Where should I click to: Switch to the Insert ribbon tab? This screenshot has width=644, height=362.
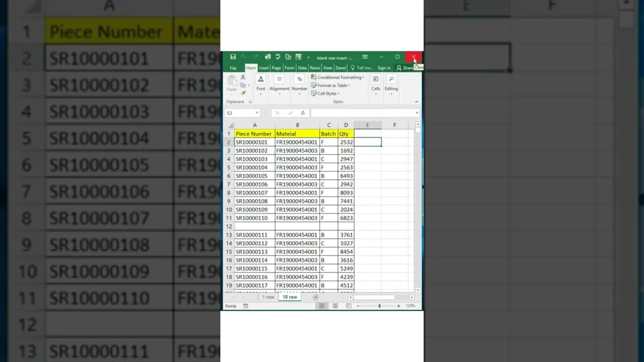pyautogui.click(x=264, y=68)
